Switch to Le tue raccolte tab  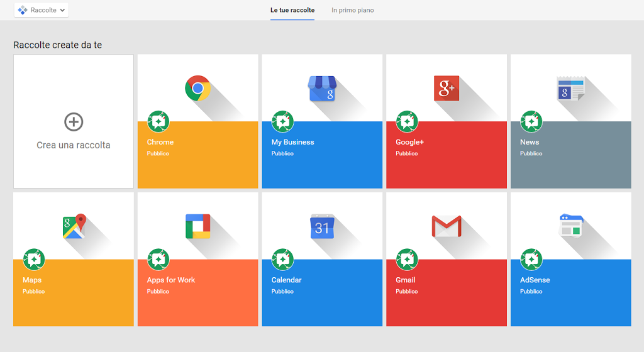(292, 10)
